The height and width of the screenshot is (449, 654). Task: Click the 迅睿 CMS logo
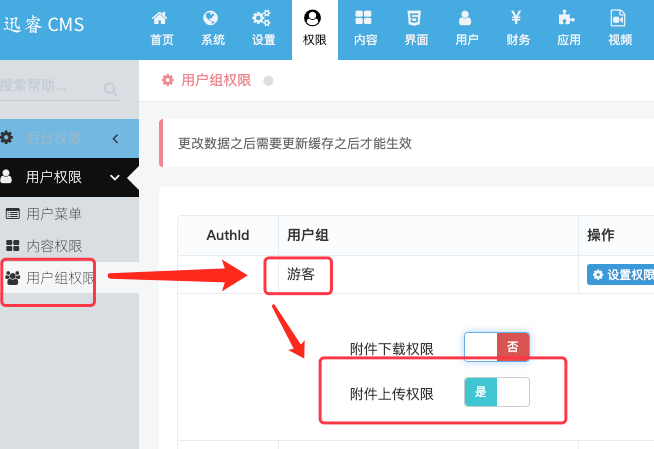click(44, 25)
